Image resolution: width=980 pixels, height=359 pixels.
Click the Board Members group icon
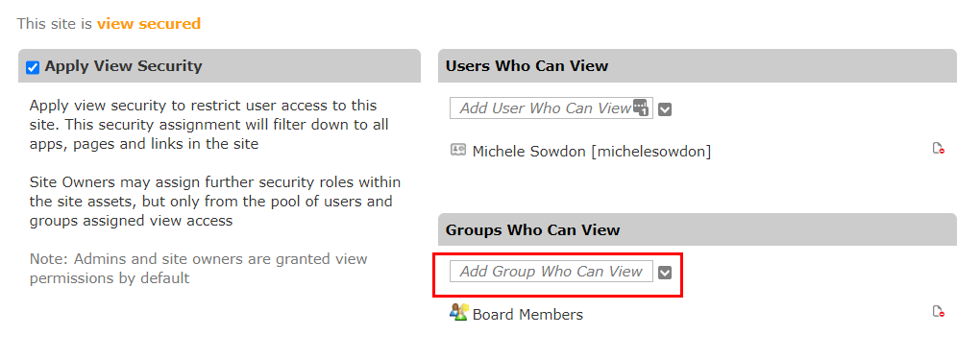pos(458,312)
